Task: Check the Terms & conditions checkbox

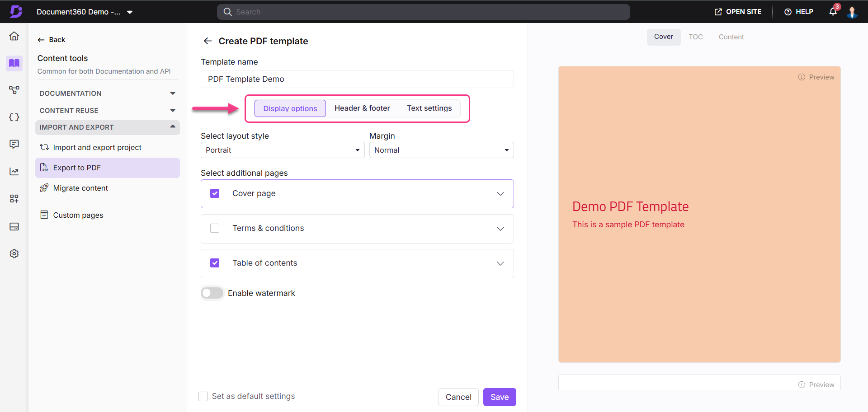Action: tap(215, 228)
